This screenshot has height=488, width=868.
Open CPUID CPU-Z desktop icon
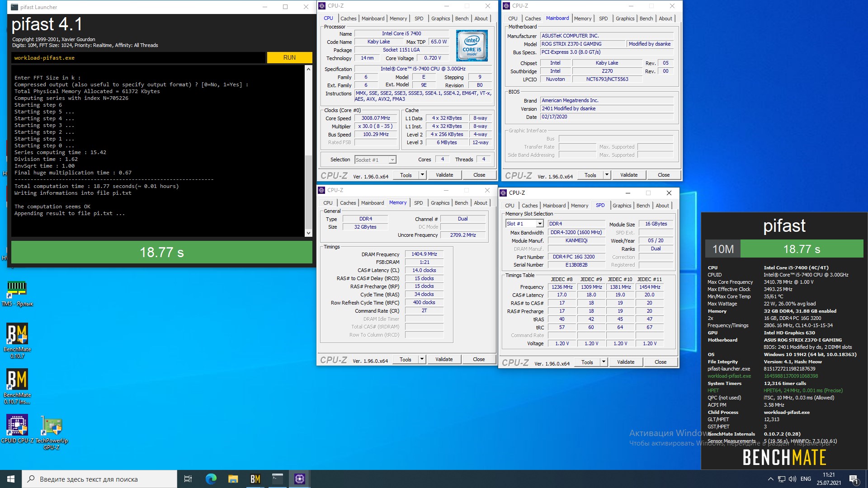17,429
